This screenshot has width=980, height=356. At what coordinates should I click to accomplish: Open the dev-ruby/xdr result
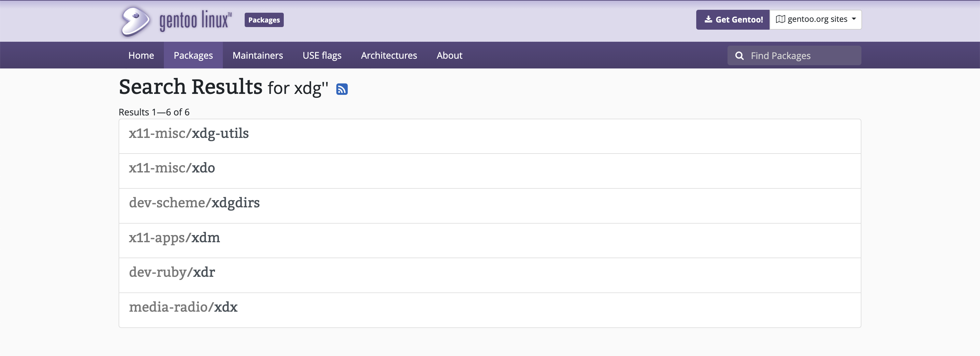coord(172,272)
